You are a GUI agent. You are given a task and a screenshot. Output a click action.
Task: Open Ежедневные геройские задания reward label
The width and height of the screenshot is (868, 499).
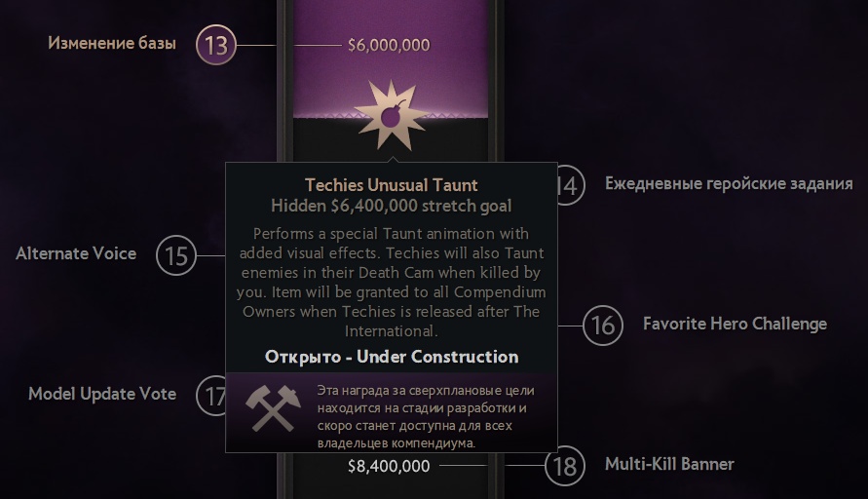coord(729,183)
